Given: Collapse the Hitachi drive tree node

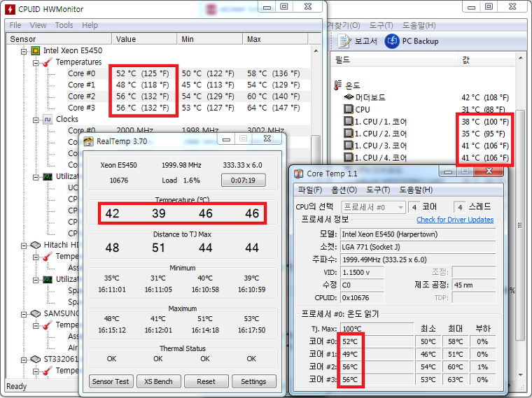Looking at the screenshot, I should click(24, 246).
